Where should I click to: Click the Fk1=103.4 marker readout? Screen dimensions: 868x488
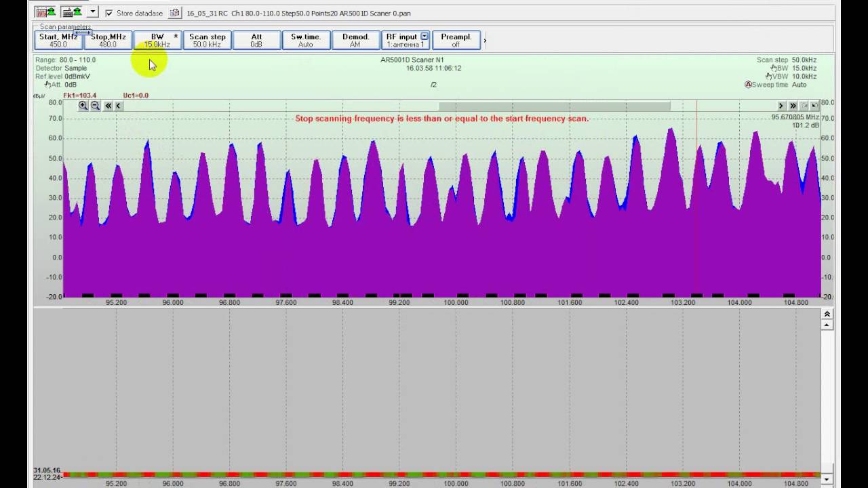[80, 96]
